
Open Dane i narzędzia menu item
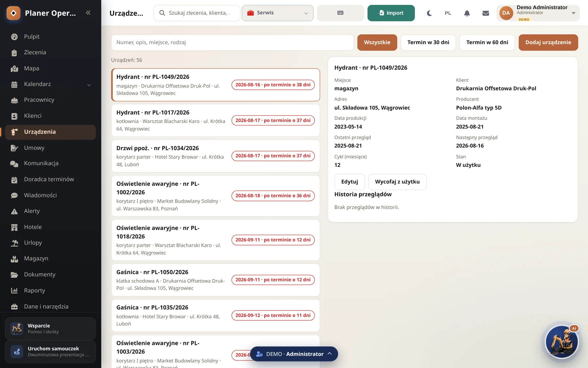(51, 307)
